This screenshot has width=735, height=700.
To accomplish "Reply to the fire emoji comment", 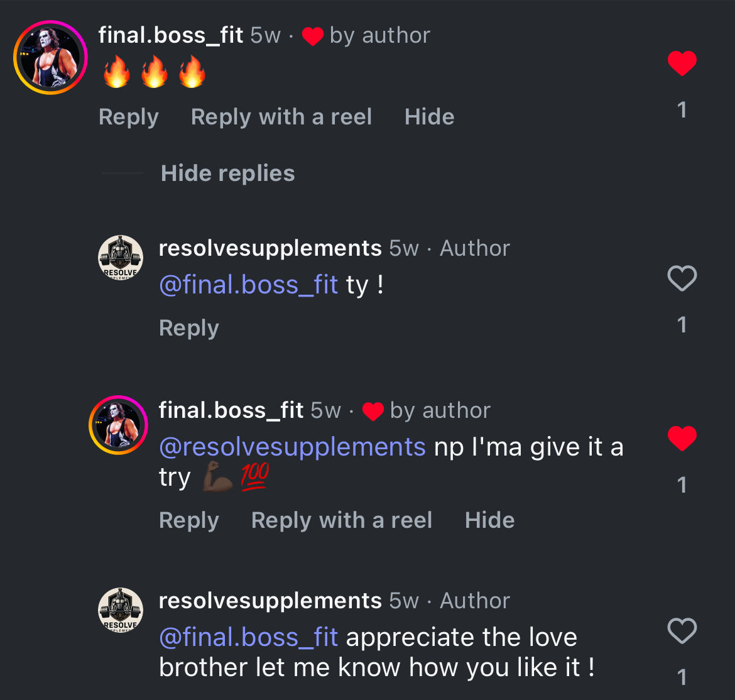I will (x=128, y=117).
